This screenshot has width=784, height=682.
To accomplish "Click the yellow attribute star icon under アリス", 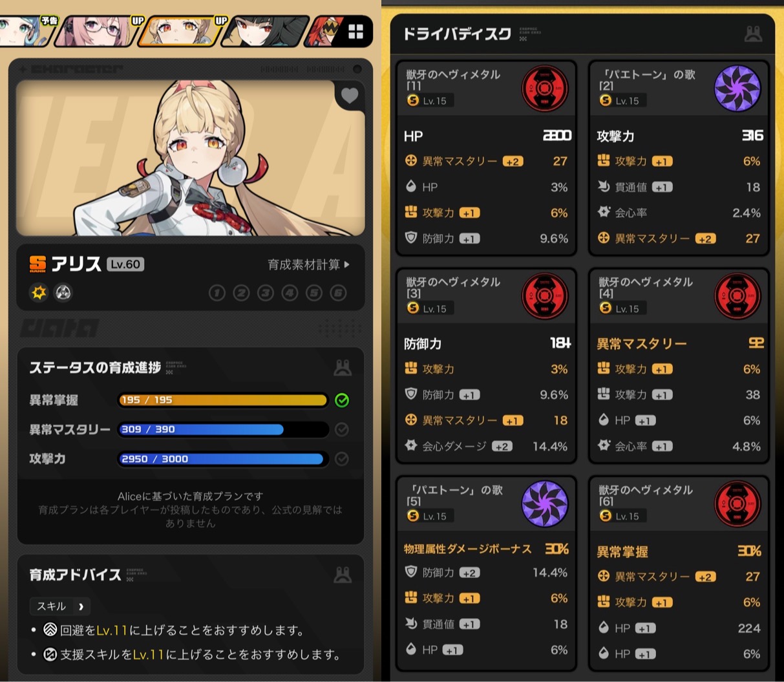I will 39,293.
